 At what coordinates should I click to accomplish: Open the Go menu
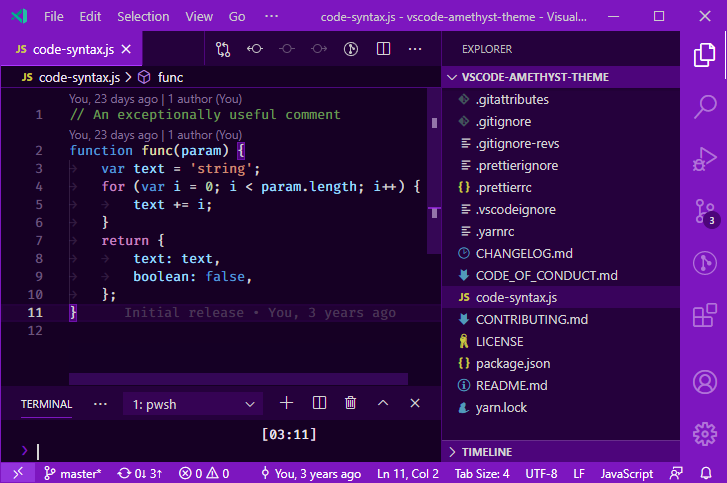coord(237,17)
